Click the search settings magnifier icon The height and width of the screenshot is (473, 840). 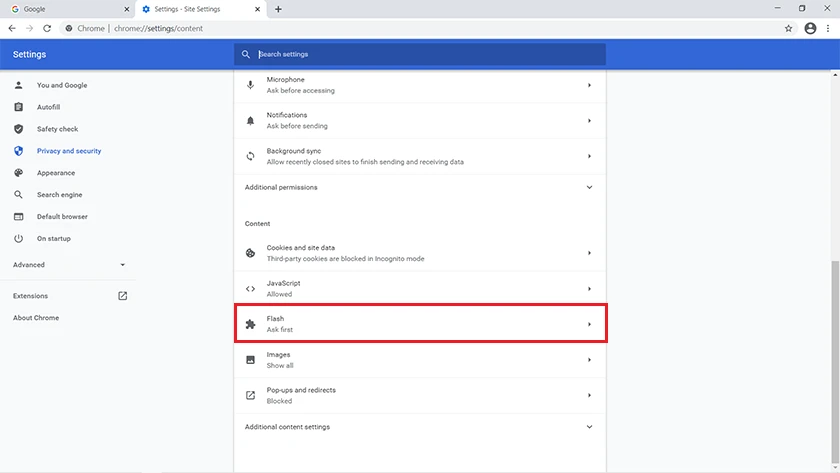tap(245, 54)
